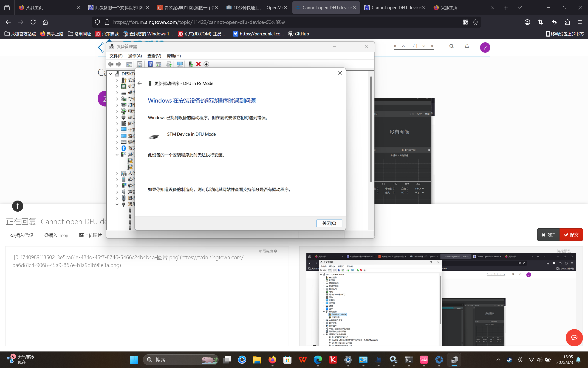Click the uploaded screenshot preview thumbnail
Viewport: 588px width, 368px height.
coord(441,299)
